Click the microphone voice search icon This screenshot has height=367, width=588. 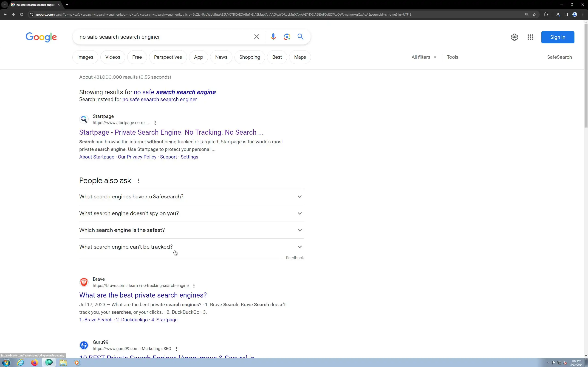(x=273, y=37)
